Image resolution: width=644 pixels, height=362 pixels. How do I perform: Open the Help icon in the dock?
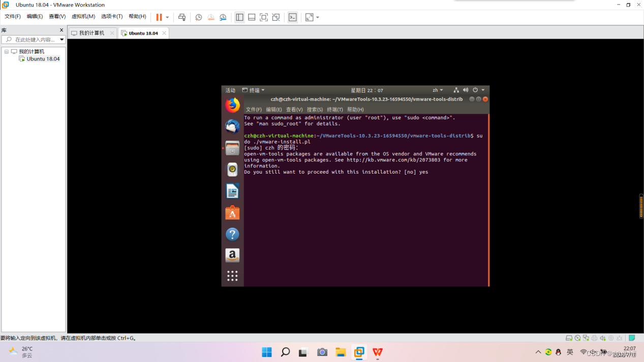pos(232,234)
